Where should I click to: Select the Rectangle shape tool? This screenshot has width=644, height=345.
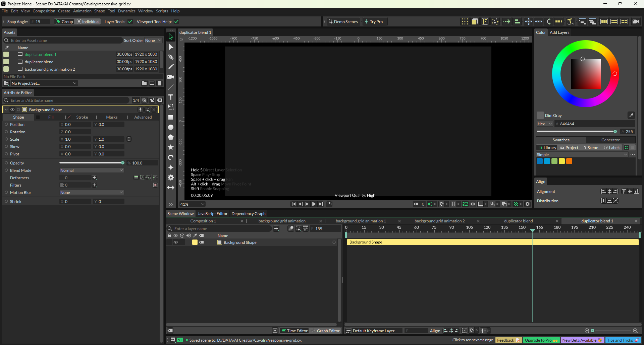(x=171, y=117)
